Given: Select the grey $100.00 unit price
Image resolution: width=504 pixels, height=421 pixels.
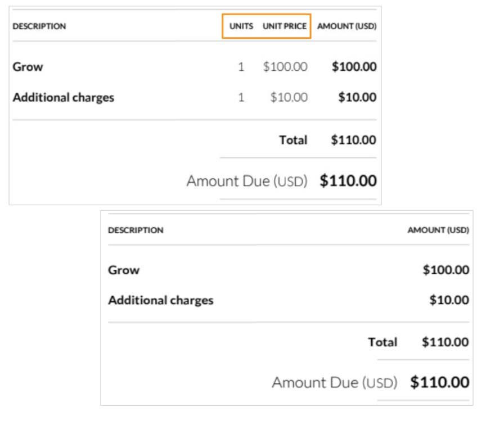Looking at the screenshot, I should tap(285, 67).
